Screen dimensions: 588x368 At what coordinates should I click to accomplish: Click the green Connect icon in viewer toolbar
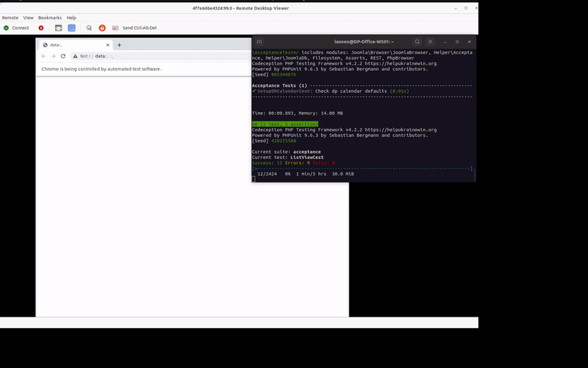tap(6, 28)
